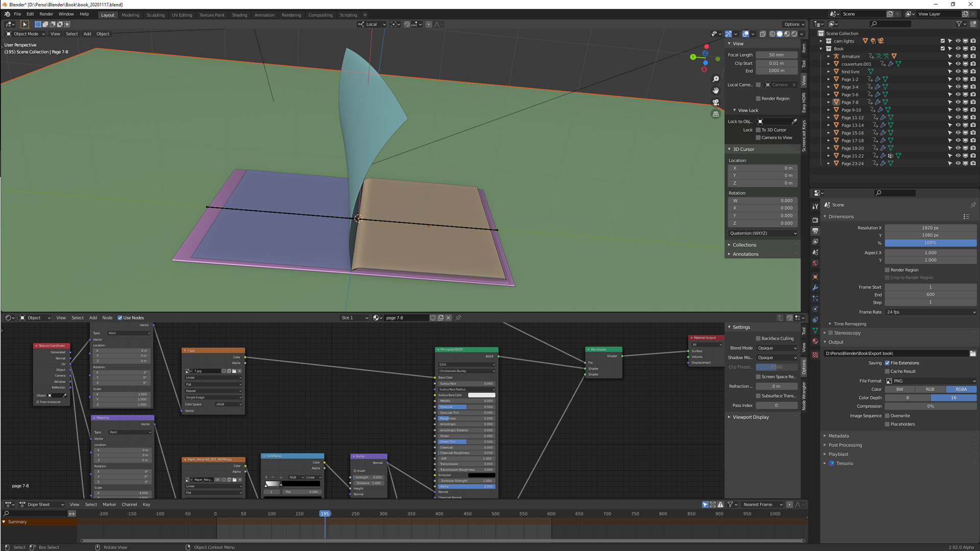Viewport: 980px width, 551px height.
Task: Open the Render menu
Action: 46,14
